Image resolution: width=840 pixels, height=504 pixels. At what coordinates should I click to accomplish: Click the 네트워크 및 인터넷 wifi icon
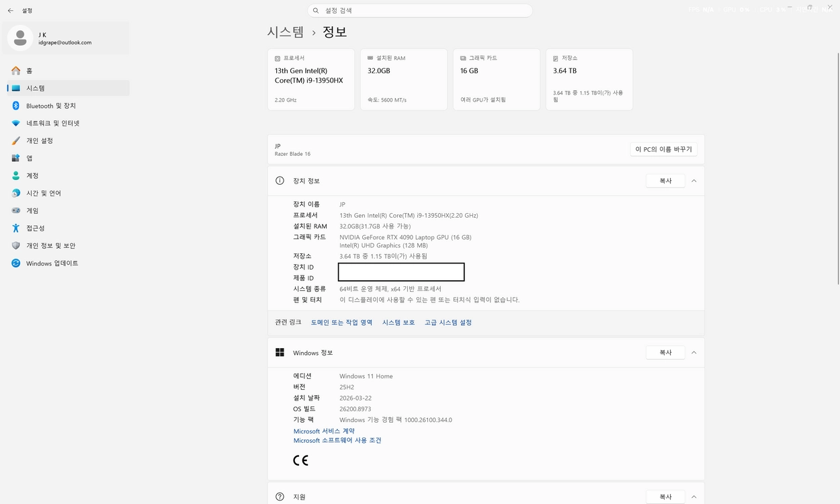pos(16,123)
